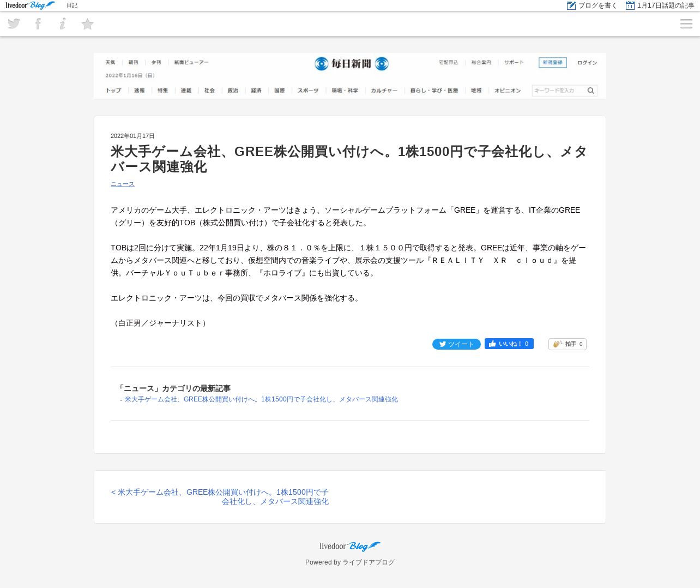700x588 pixels.
Task: Click the 毎日新聞 header logo
Action: click(352, 64)
